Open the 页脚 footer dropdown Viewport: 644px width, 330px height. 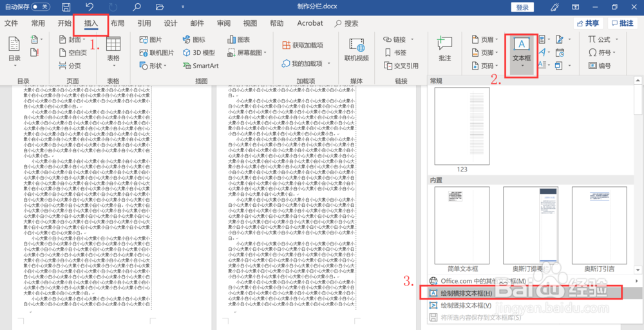point(484,53)
